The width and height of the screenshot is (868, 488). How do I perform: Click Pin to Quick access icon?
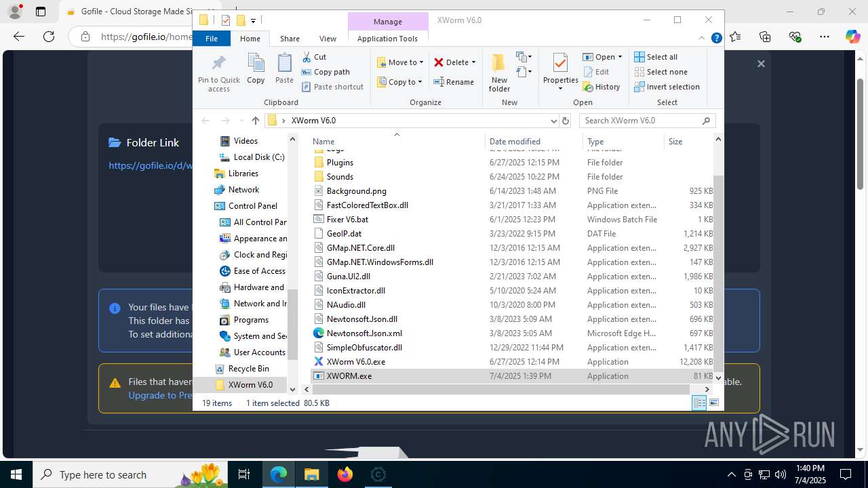(218, 63)
